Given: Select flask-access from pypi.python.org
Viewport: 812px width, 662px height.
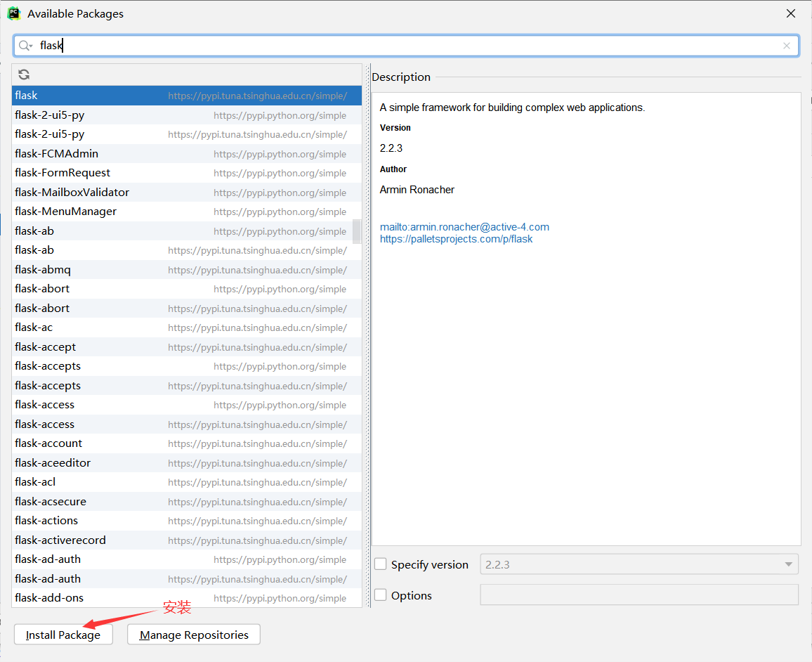Looking at the screenshot, I should [186, 405].
